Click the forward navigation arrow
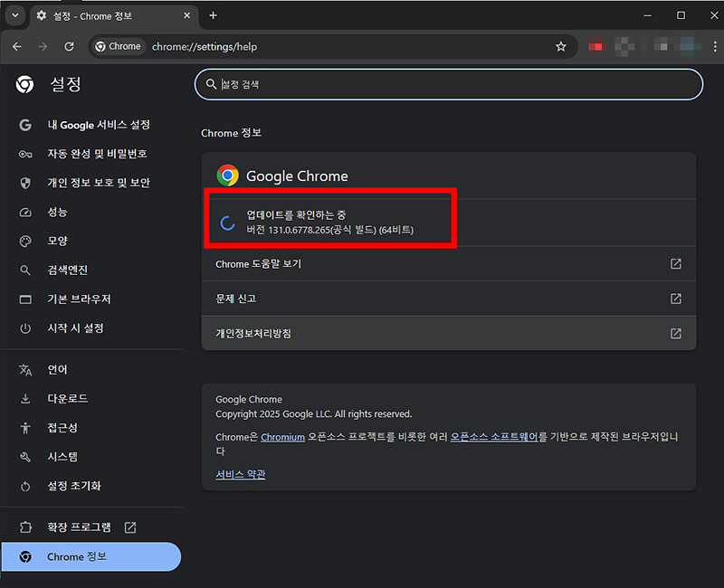724x588 pixels. [43, 46]
